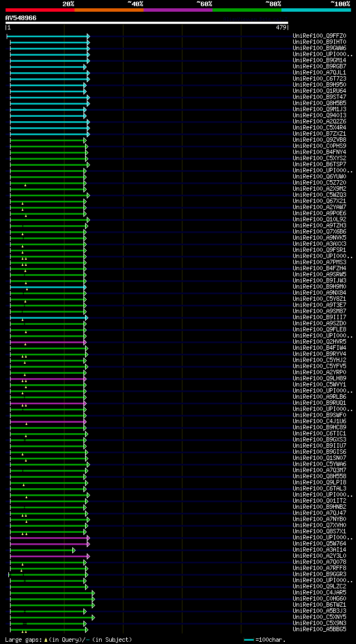Click the cyan 100char scale marker

point(249,640)
